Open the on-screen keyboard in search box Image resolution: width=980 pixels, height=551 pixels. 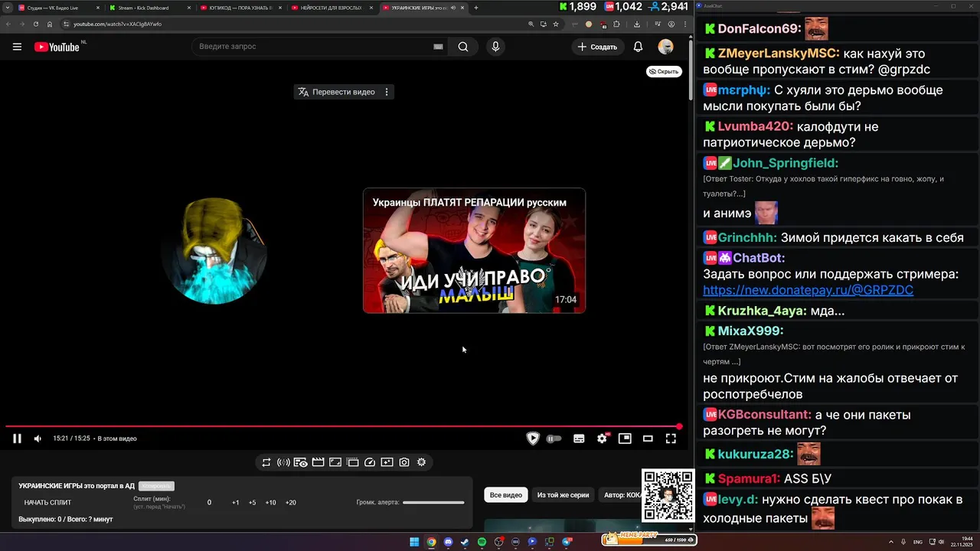pos(438,47)
